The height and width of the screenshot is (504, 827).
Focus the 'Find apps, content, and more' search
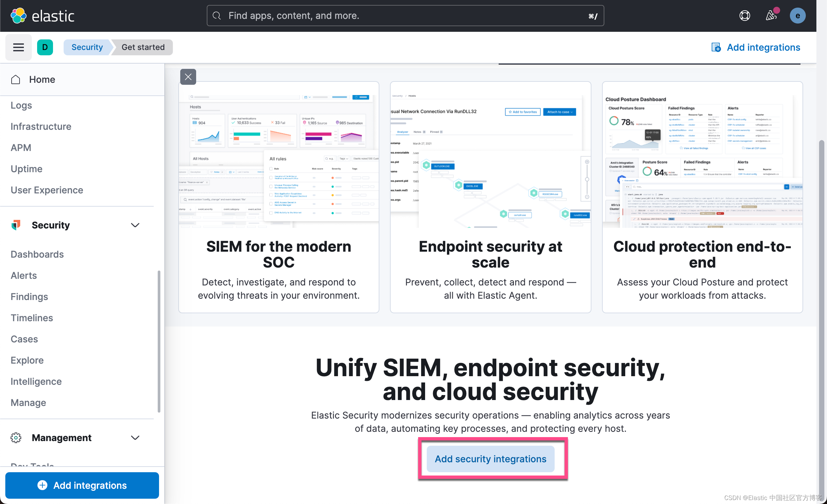tap(405, 16)
